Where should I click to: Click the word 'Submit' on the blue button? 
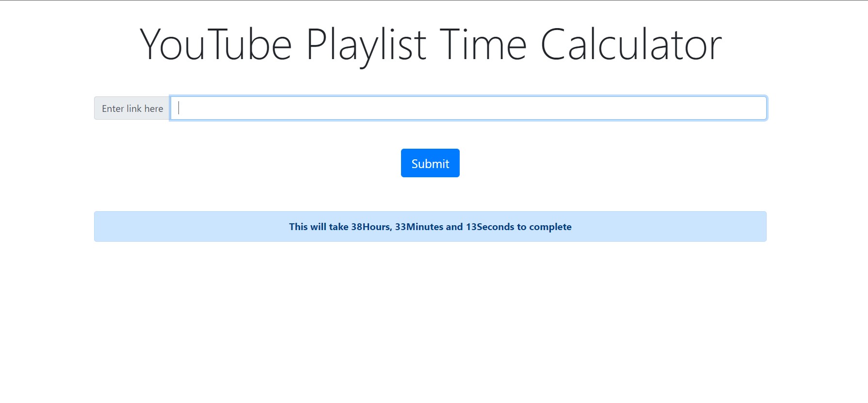(430, 163)
